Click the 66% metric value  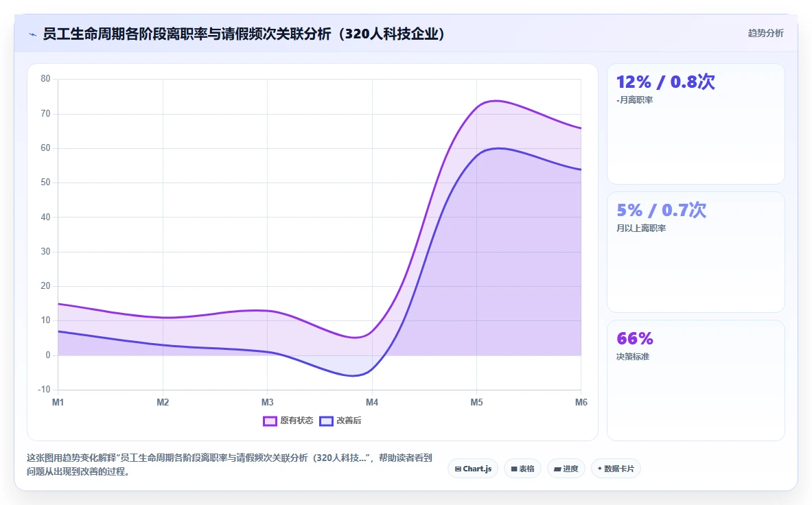pyautogui.click(x=635, y=338)
